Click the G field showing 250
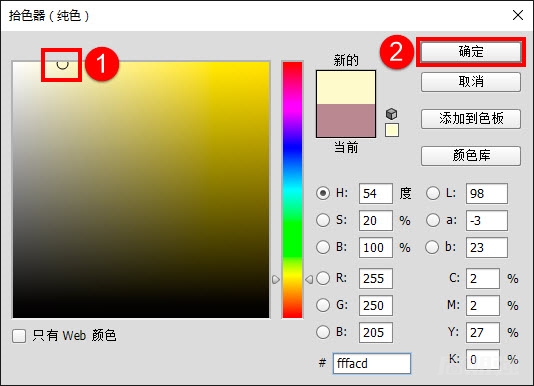Image resolution: width=534 pixels, height=386 pixels. 376,305
